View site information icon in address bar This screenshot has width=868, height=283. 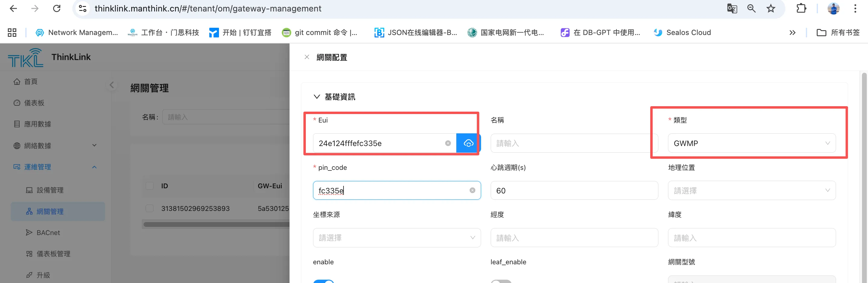(x=83, y=8)
